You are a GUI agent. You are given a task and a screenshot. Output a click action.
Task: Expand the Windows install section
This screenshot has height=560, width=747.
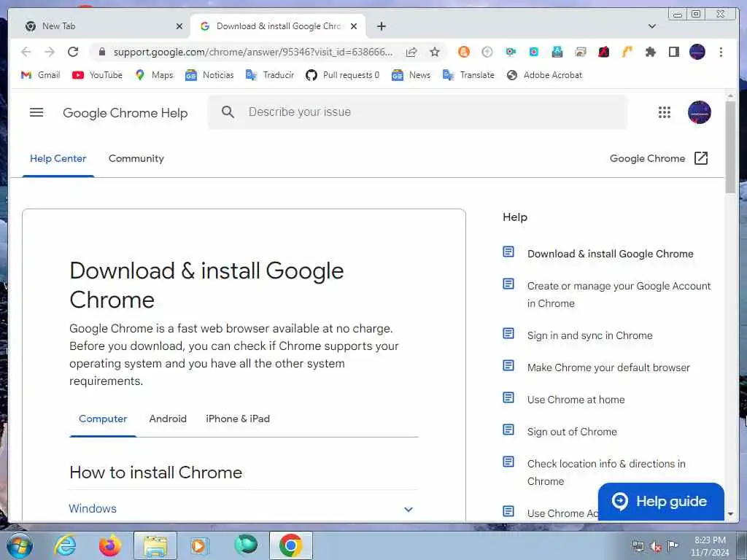[243, 508]
